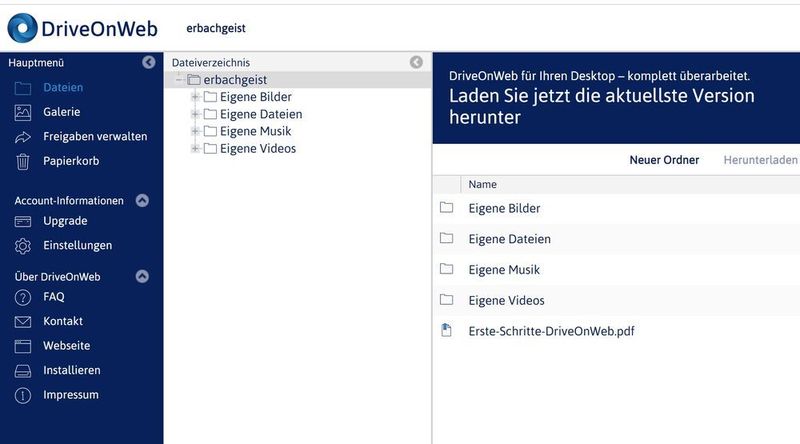Click folder icon next to Eigene Bilder in tree

pyautogui.click(x=210, y=97)
